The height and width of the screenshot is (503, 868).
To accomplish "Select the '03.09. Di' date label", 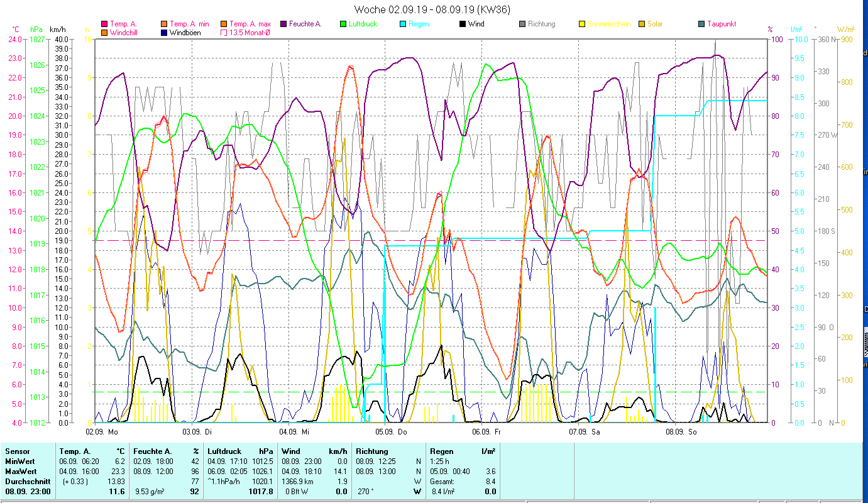I will coord(197,432).
